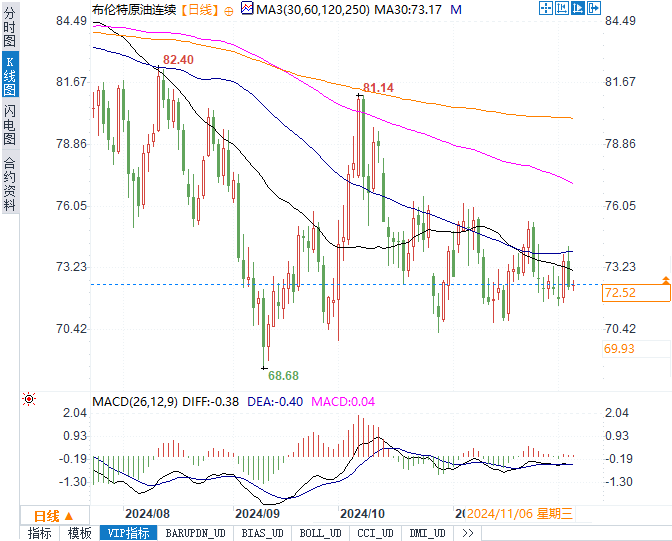This screenshot has width=672, height=541.
Task: Click the red sun icon beside MACD
Action: click(29, 399)
